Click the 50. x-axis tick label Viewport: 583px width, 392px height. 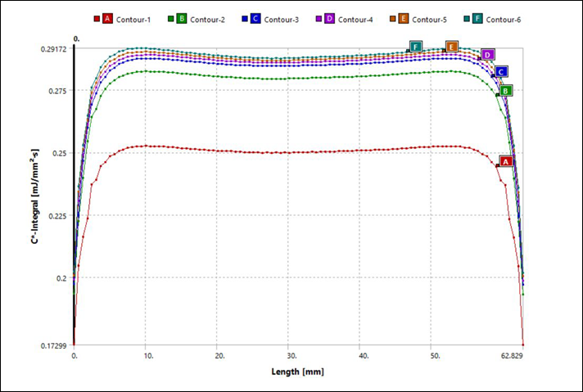point(436,356)
